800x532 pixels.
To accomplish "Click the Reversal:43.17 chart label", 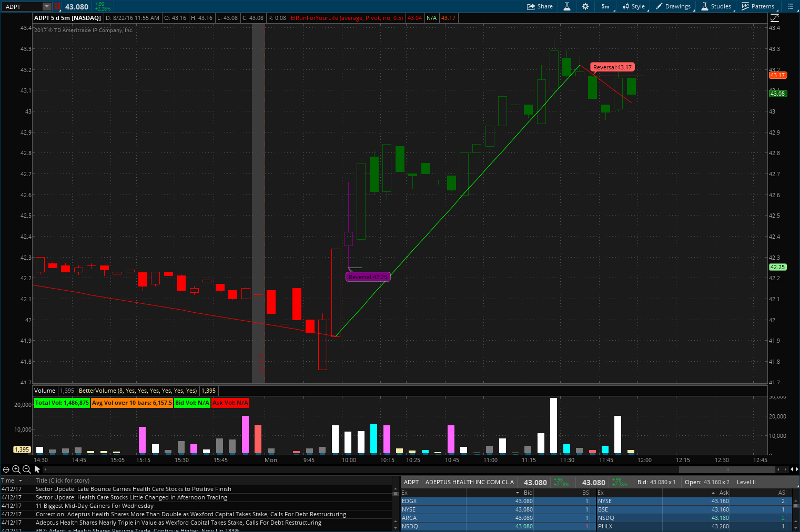I will [612, 67].
